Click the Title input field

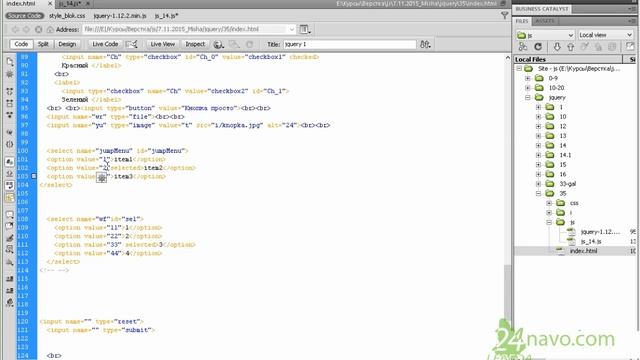pos(350,44)
